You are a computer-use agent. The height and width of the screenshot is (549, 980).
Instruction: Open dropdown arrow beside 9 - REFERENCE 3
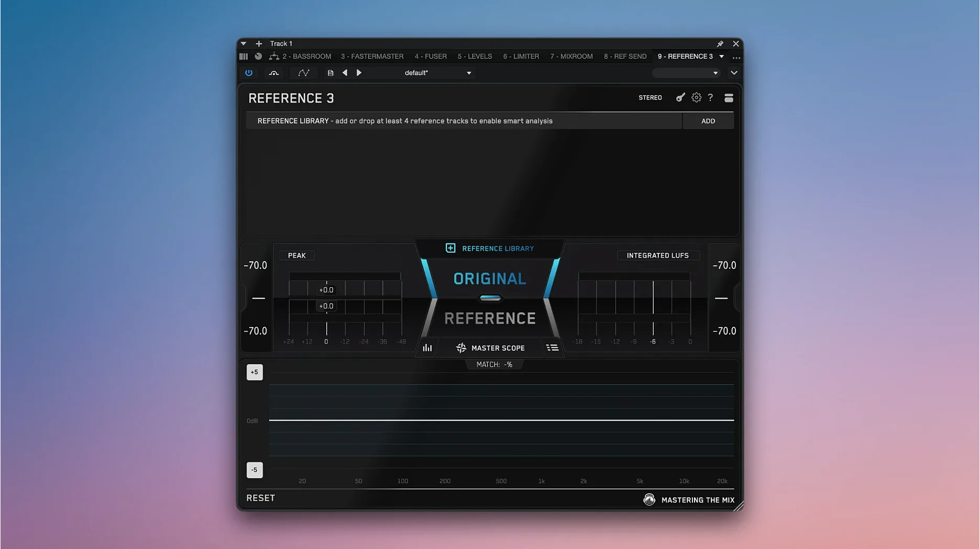(722, 57)
